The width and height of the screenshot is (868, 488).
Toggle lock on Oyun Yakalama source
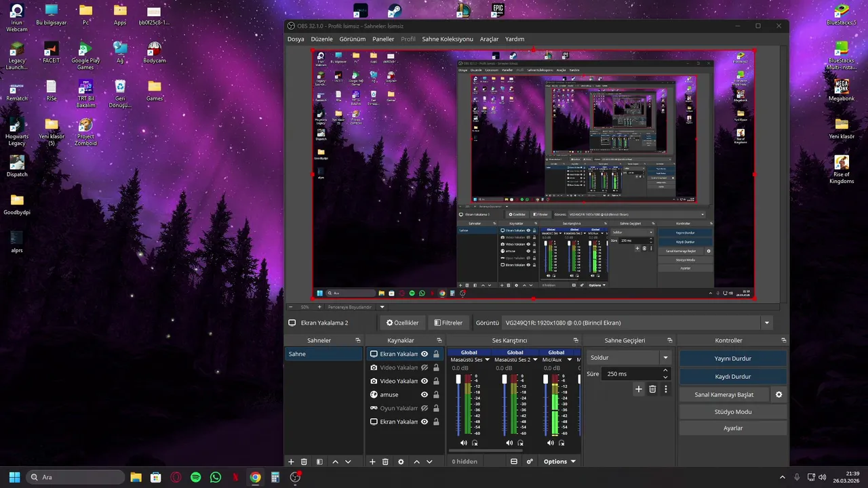(x=436, y=408)
